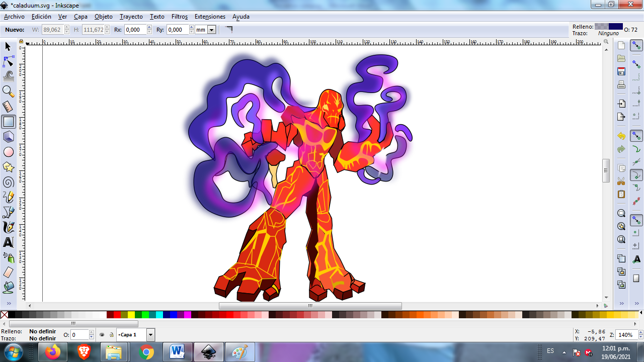The height and width of the screenshot is (362, 644).
Task: Pick the red palette swatch
Action: (117, 315)
